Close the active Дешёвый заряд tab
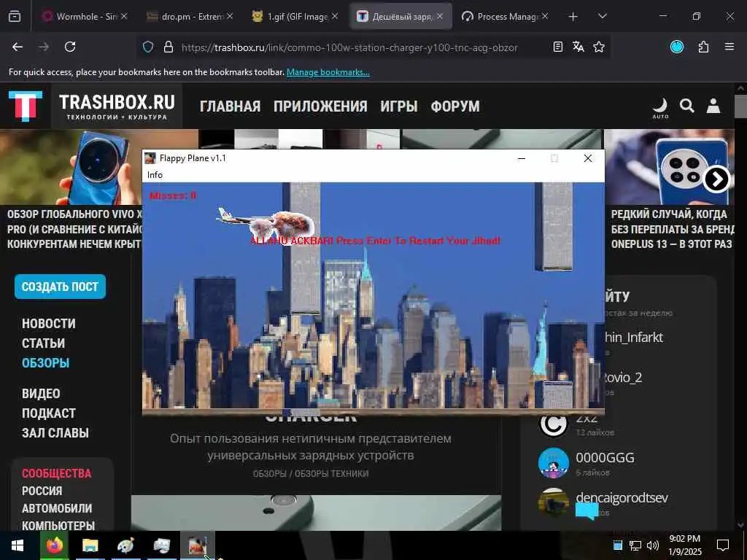The height and width of the screenshot is (560, 747). 440,16
